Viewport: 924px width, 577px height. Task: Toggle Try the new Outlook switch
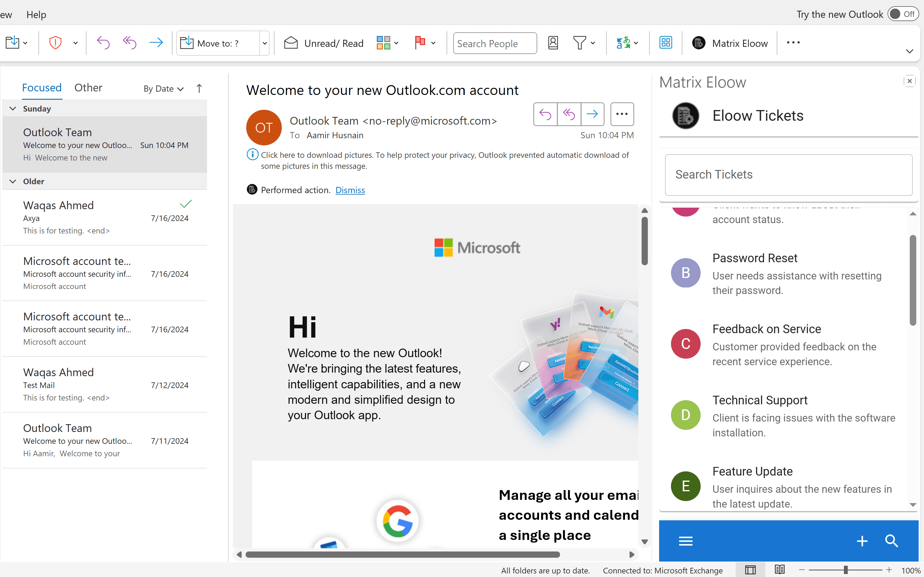tap(903, 14)
